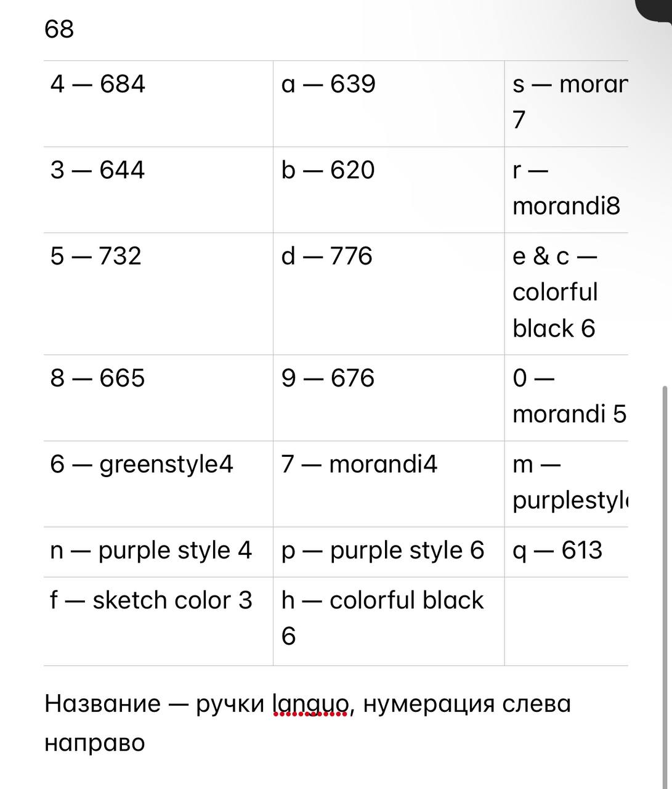Image resolution: width=672 pixels, height=789 pixels.
Task: Place cursor in '7 — morandi4' cell
Action: click(389, 484)
